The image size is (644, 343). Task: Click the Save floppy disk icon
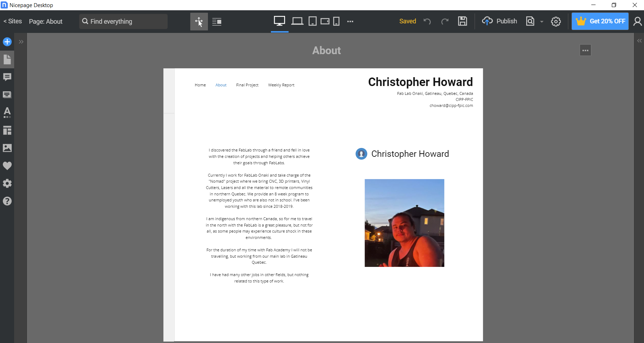[x=463, y=21]
